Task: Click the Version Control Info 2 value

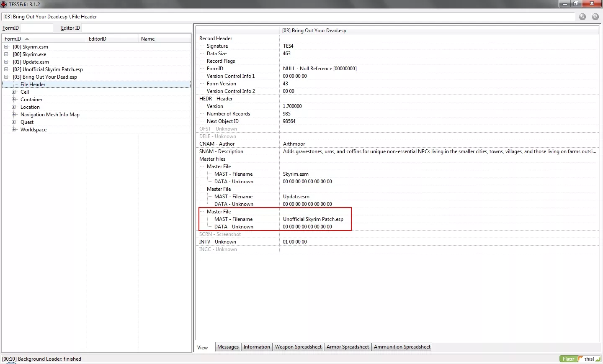Action: pyautogui.click(x=289, y=91)
